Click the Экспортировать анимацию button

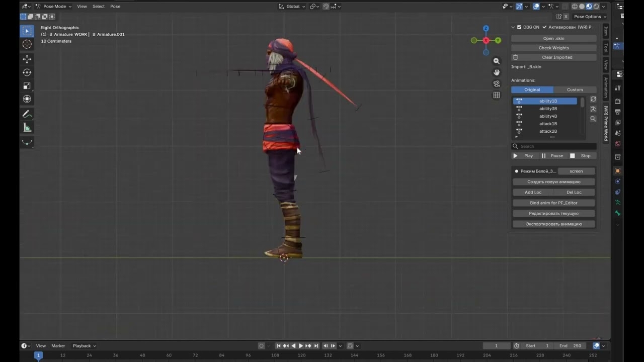click(x=553, y=224)
